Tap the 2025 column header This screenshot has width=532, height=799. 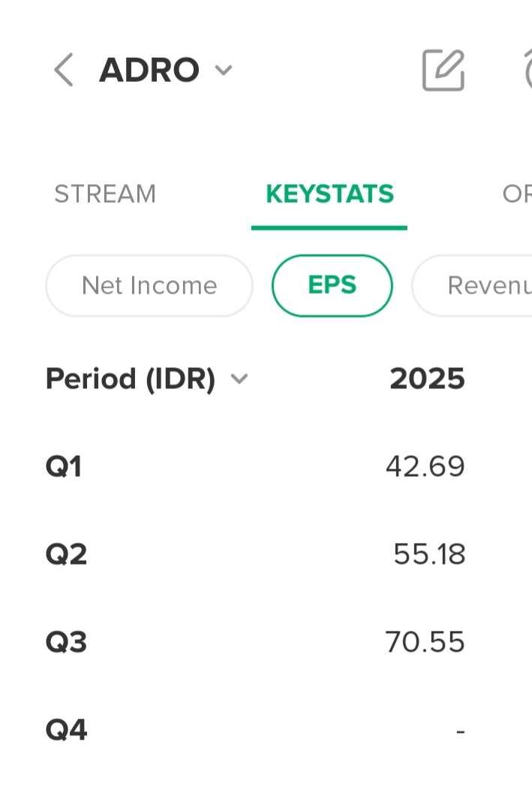[x=427, y=379]
